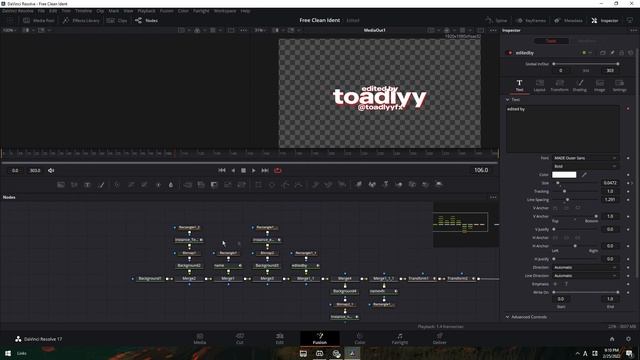Image resolution: width=640 pixels, height=360 pixels.
Task: Collapse the Text section
Action: (x=508, y=100)
